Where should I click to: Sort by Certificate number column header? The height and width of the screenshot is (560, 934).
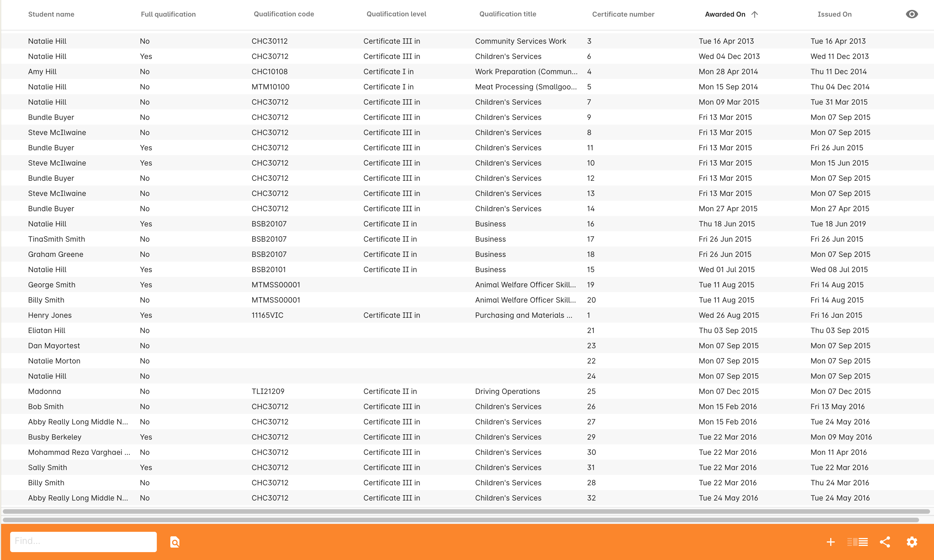tap(623, 14)
